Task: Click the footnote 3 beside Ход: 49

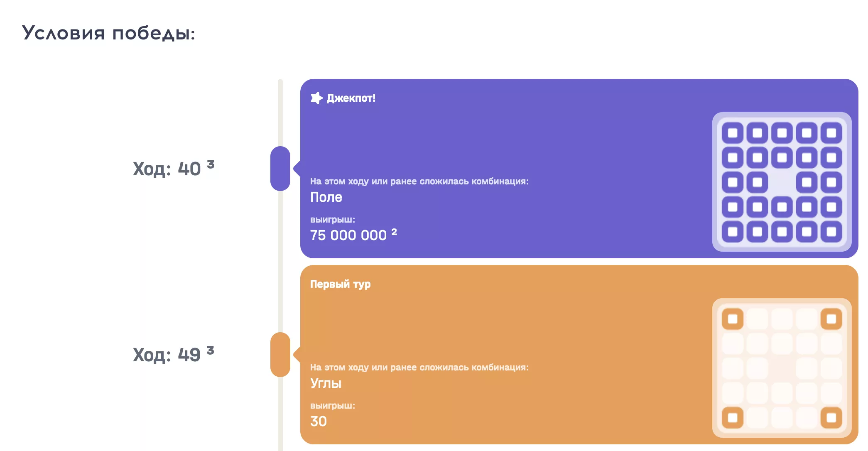Action: pyautogui.click(x=211, y=350)
